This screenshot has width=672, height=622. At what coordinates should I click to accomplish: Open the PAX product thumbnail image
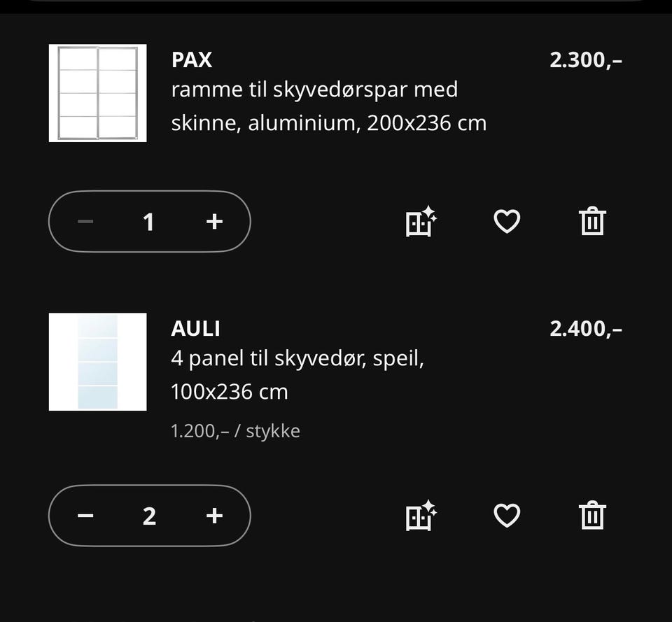click(97, 93)
